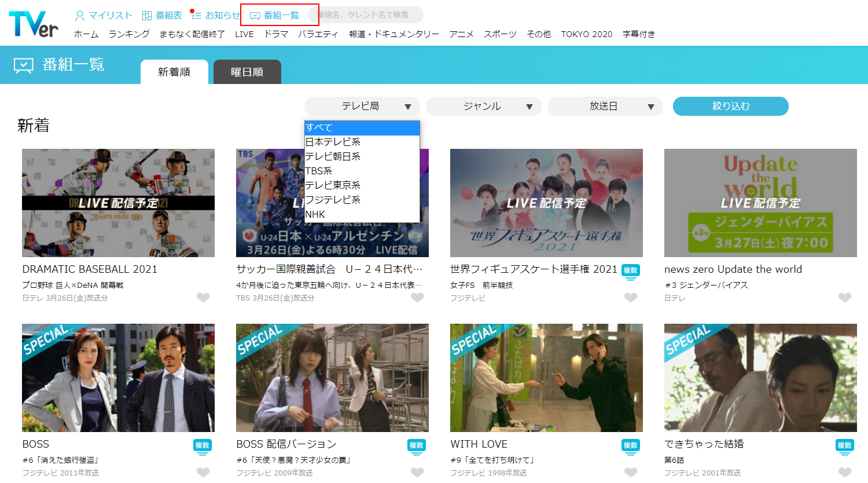Open BOSS 2011 thumbnail
The image size is (868, 483).
click(118, 378)
